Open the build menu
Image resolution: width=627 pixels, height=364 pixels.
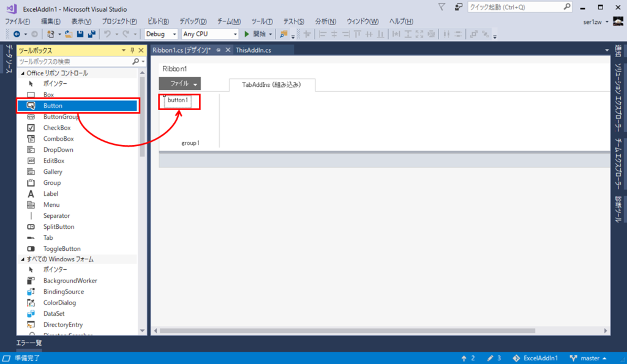[x=158, y=21]
